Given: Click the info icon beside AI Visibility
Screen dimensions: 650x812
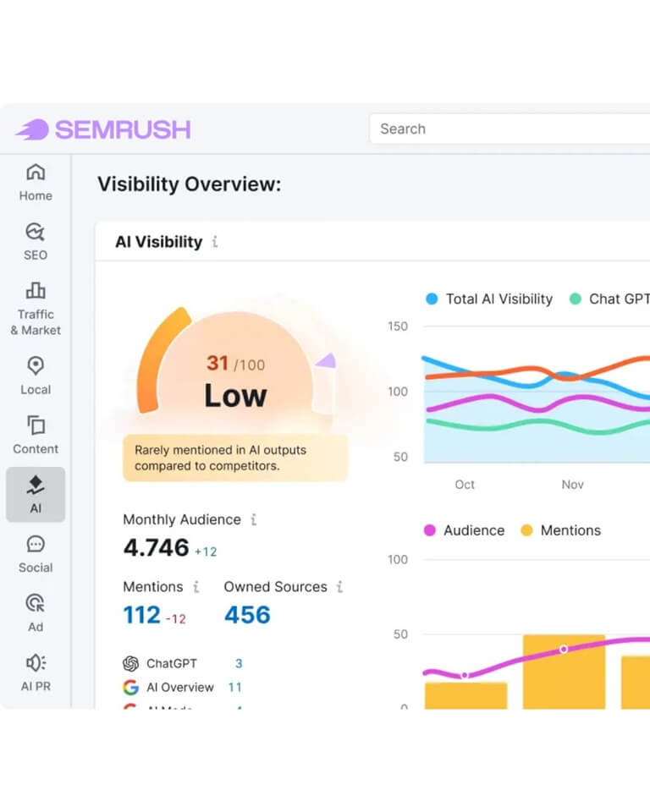Looking at the screenshot, I should coord(215,241).
